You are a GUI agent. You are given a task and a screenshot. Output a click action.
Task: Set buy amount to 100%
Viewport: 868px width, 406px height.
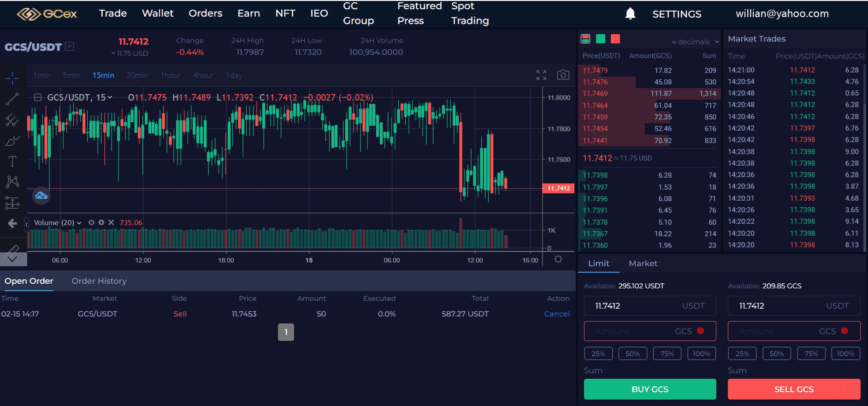point(702,353)
